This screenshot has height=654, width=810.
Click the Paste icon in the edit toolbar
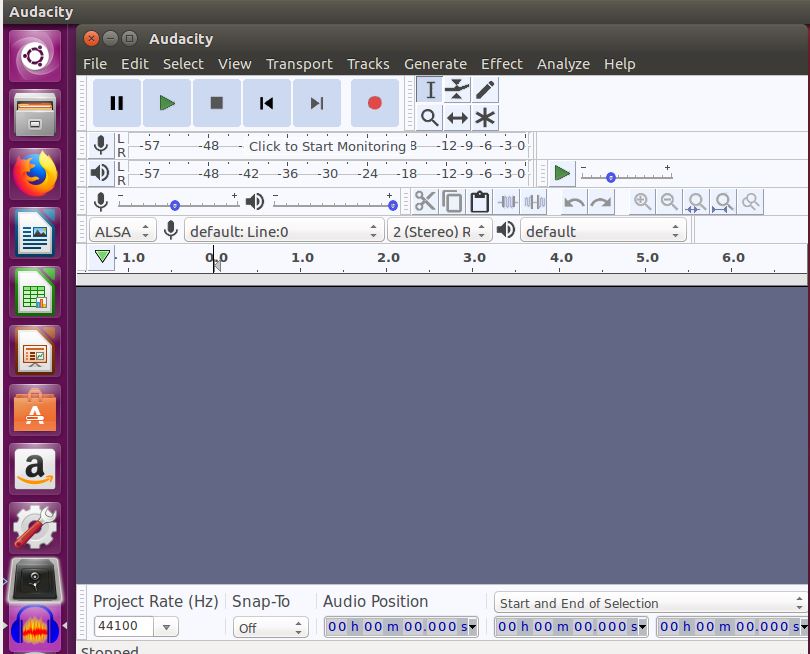pyautogui.click(x=479, y=201)
